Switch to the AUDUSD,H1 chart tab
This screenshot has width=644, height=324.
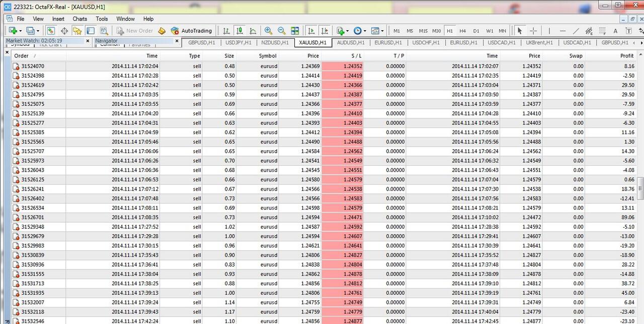[351, 43]
